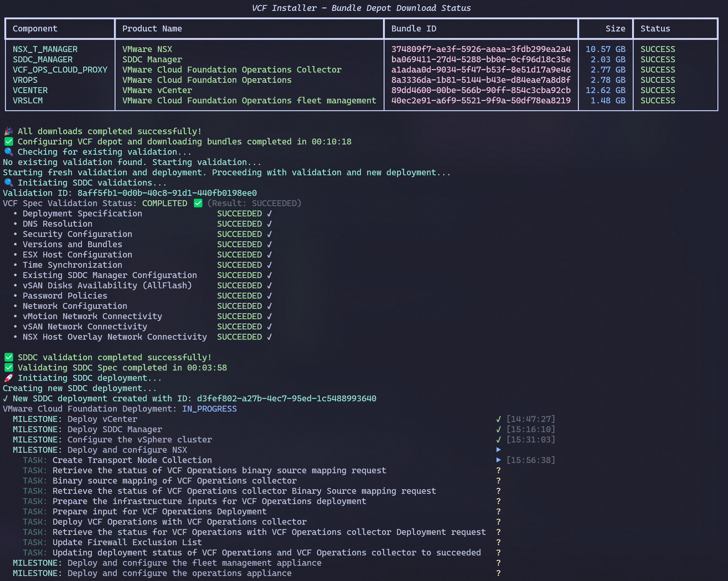This screenshot has height=581, width=728.
Task: Click the timestamp 15:56:38
Action: click(x=531, y=460)
